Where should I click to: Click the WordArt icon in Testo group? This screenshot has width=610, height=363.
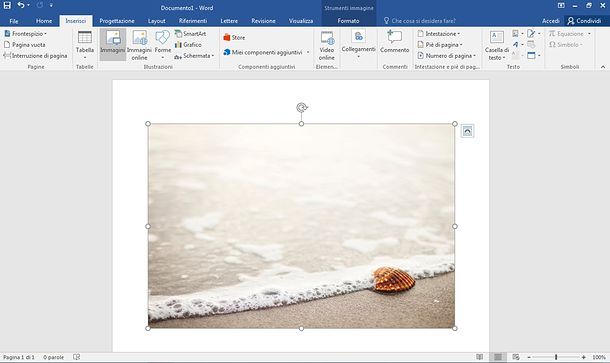[515, 44]
